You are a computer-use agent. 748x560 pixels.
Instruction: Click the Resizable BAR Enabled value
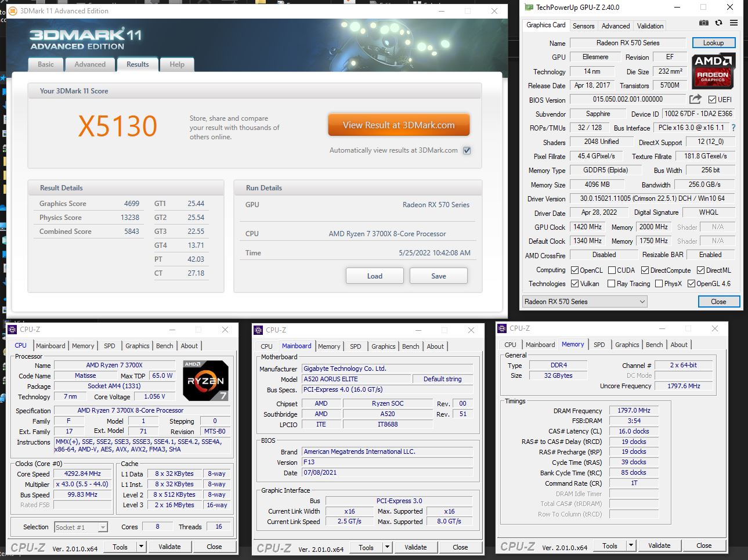710,255
